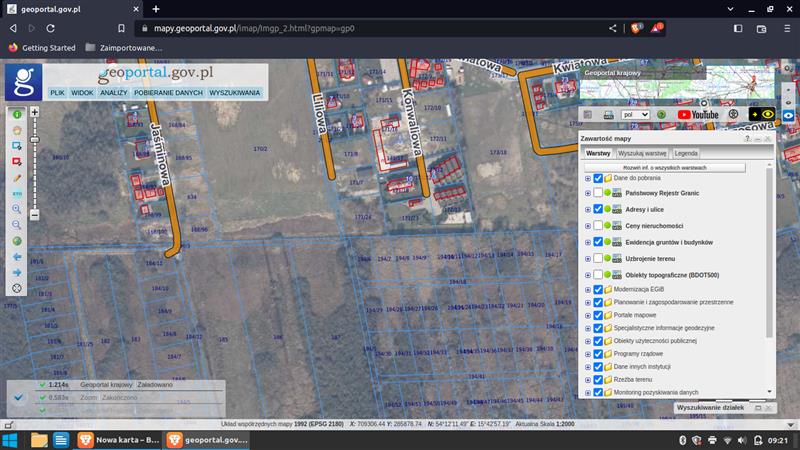Click the previous view left arrow
Image resolution: width=800 pixels, height=450 pixels.
(x=17, y=257)
